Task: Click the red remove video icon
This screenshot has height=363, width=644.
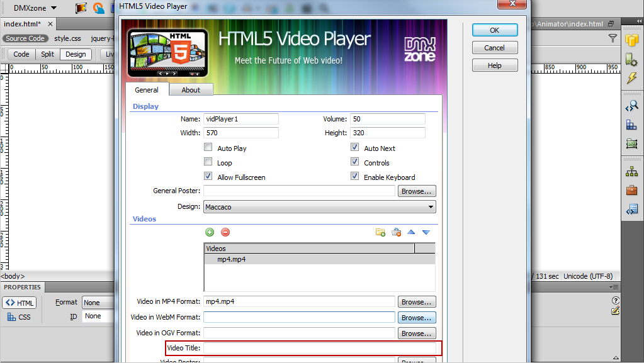Action: click(225, 232)
